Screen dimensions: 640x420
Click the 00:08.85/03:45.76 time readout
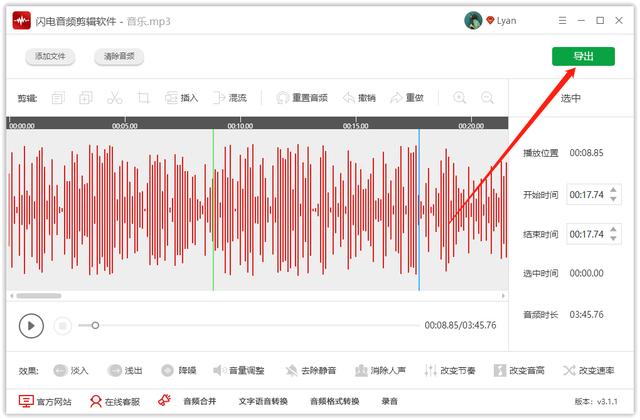coord(460,325)
